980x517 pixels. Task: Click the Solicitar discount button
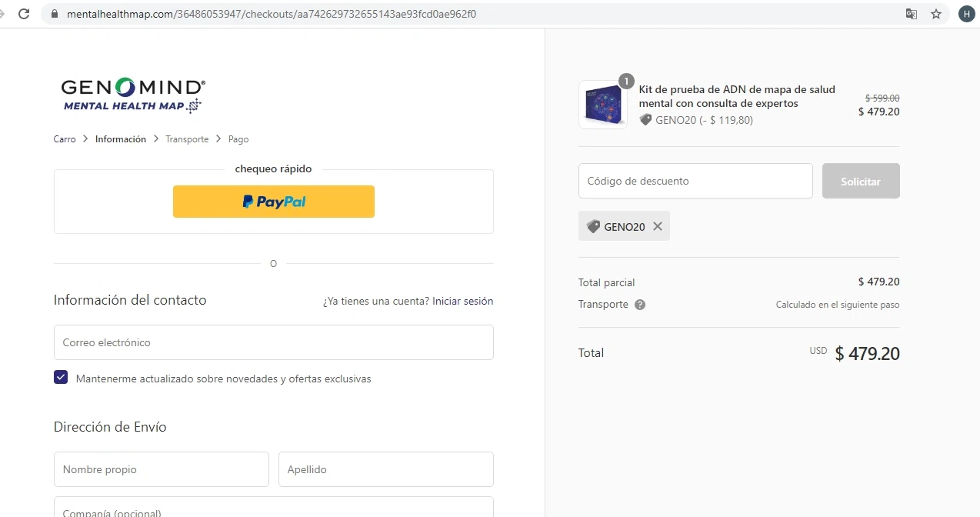coord(861,181)
